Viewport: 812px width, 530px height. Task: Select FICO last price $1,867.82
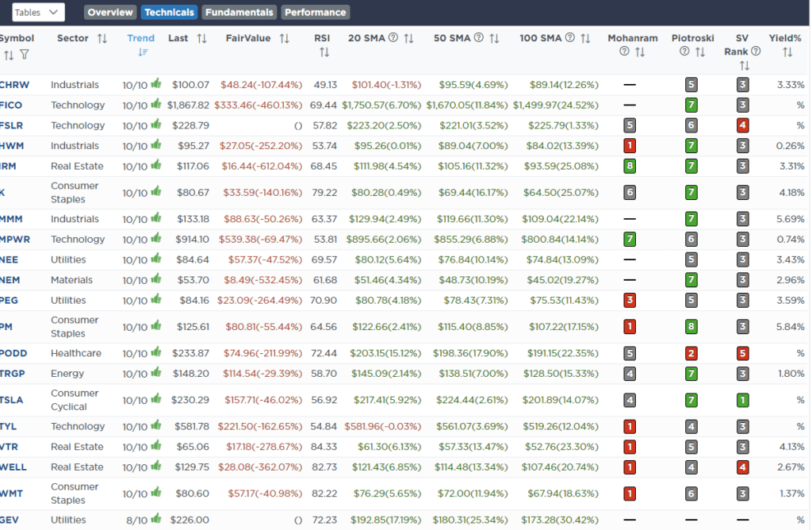click(188, 106)
